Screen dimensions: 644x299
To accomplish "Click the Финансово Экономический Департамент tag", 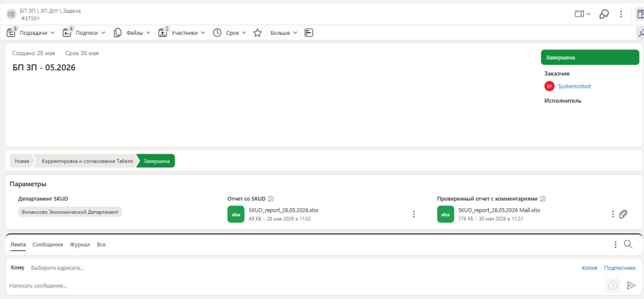I will click(70, 212).
